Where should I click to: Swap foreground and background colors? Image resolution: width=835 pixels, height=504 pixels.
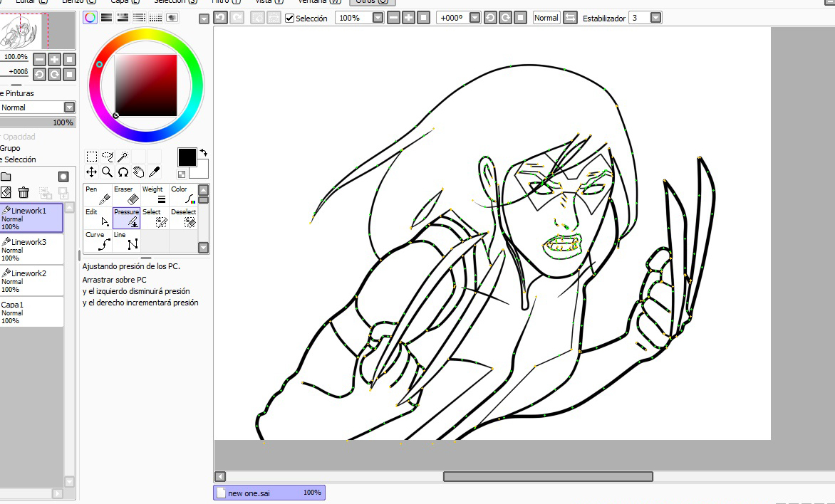click(x=204, y=153)
